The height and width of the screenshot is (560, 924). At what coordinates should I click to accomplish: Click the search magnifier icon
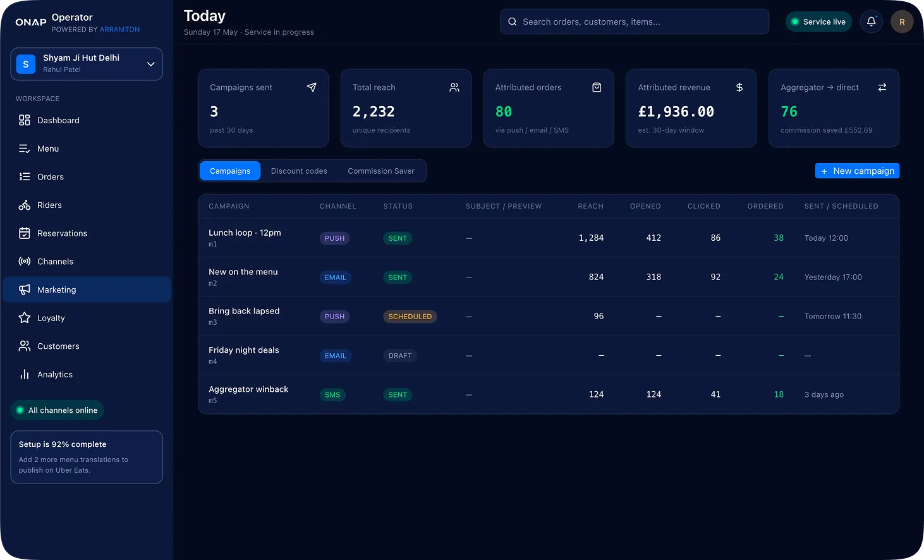point(513,21)
